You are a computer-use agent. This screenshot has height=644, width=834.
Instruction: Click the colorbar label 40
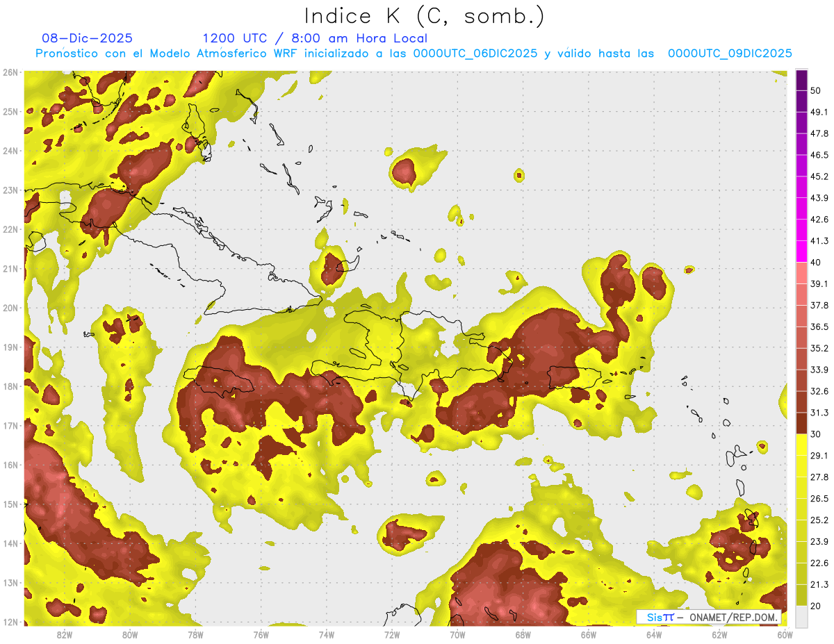[816, 263]
